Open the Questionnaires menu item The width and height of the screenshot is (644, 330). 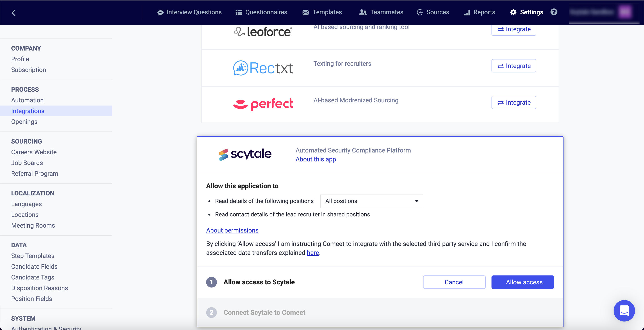(x=261, y=12)
